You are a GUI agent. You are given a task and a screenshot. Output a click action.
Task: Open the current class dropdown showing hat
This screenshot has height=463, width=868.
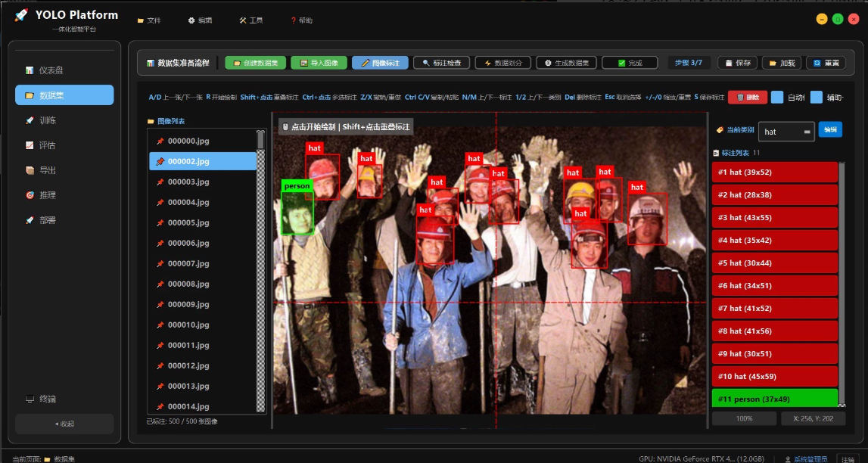(786, 132)
